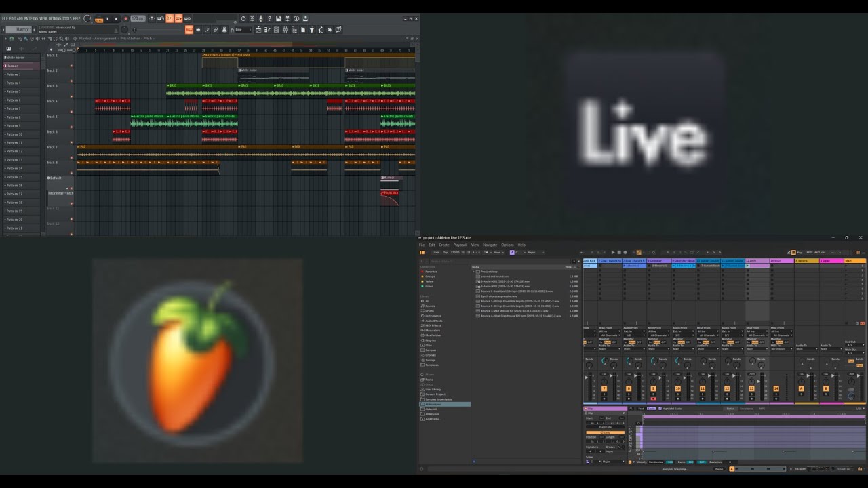Open Ableton Playback menu

pyautogui.click(x=460, y=245)
